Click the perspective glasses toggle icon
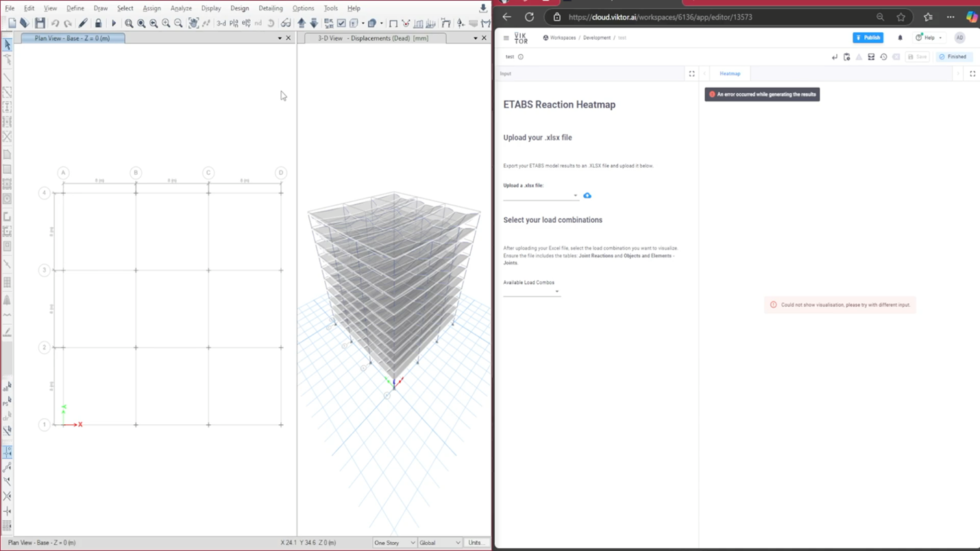 click(286, 23)
